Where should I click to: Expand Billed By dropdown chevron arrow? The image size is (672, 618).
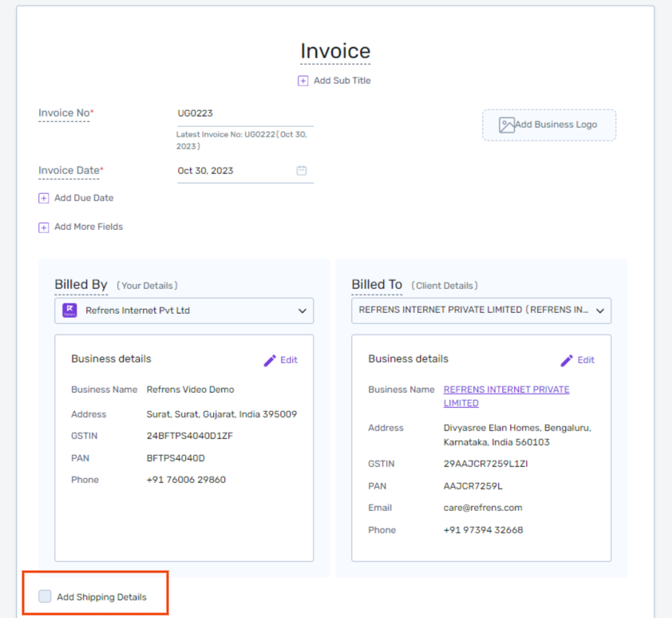coord(302,311)
